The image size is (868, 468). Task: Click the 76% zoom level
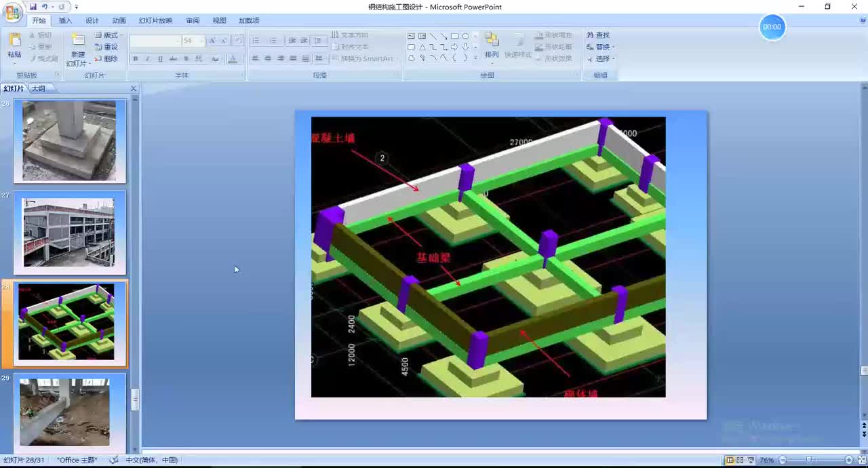click(766, 460)
